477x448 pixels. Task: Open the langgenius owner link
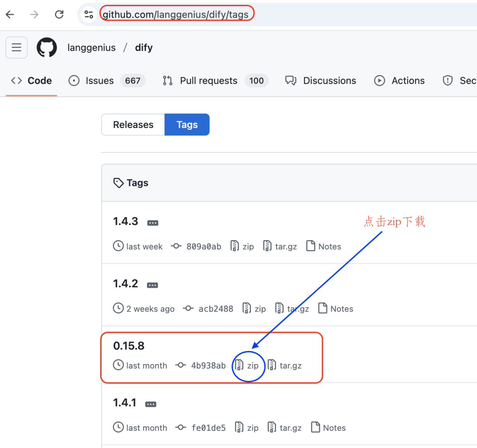click(x=91, y=48)
